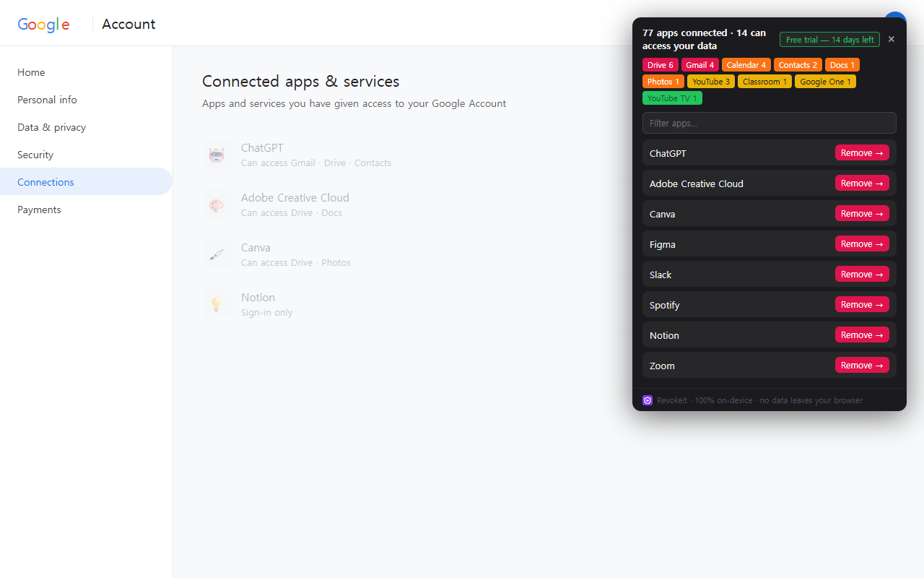
Task: Click the ChatGPT robot app icon
Action: [x=217, y=154]
